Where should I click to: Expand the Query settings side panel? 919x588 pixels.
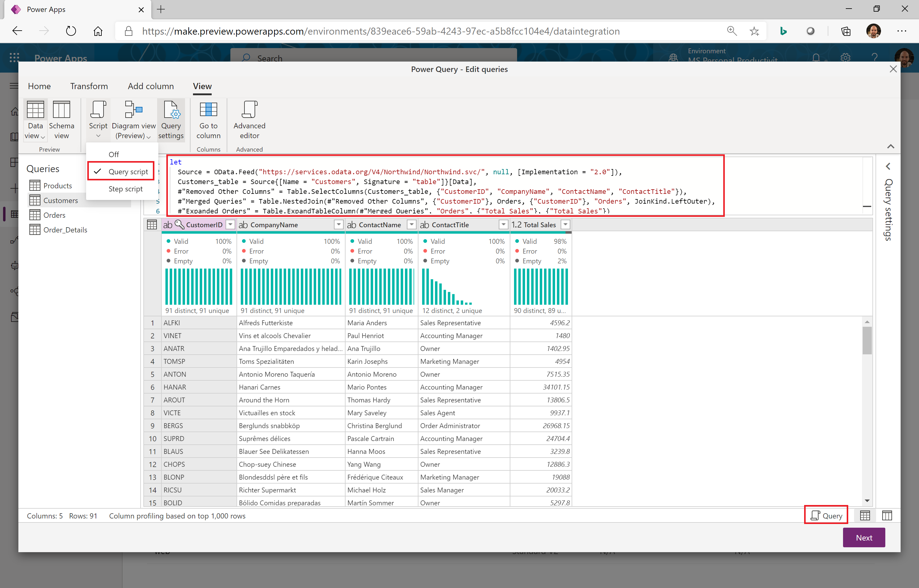click(x=888, y=167)
